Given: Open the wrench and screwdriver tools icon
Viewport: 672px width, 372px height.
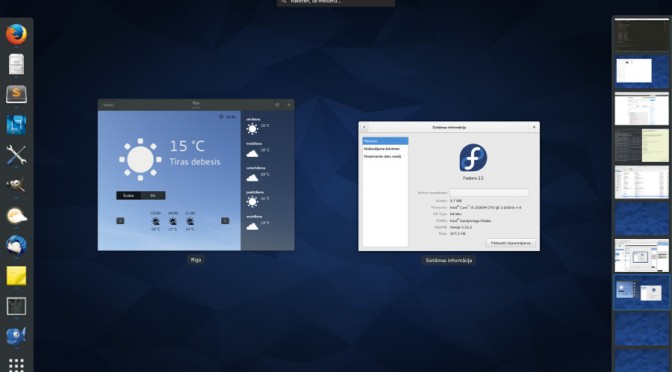Looking at the screenshot, I should click(16, 155).
